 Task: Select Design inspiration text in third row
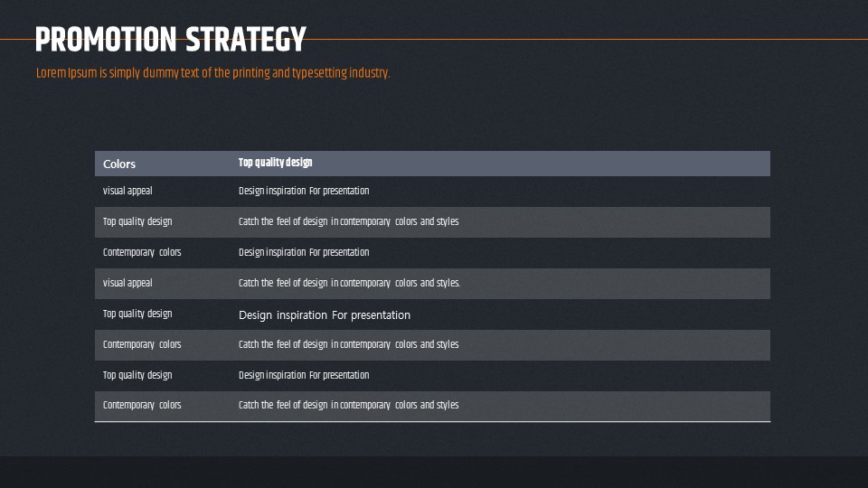coord(304,252)
